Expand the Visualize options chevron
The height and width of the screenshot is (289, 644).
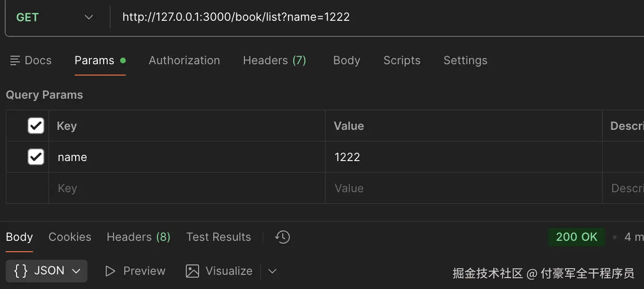272,271
